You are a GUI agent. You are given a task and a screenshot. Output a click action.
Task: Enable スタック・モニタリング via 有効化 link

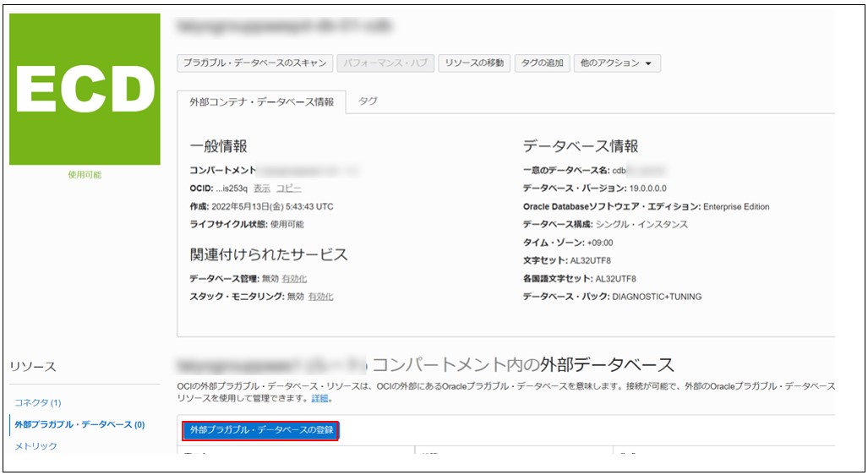[320, 297]
